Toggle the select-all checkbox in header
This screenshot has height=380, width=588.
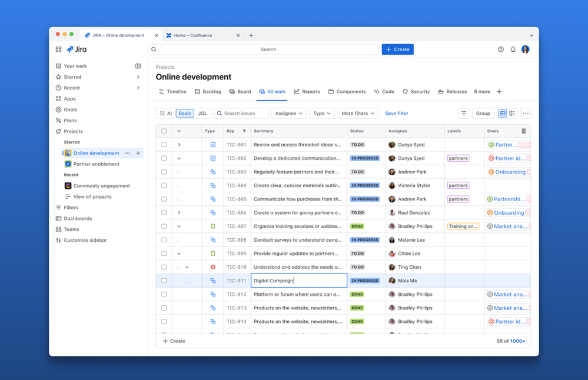164,131
